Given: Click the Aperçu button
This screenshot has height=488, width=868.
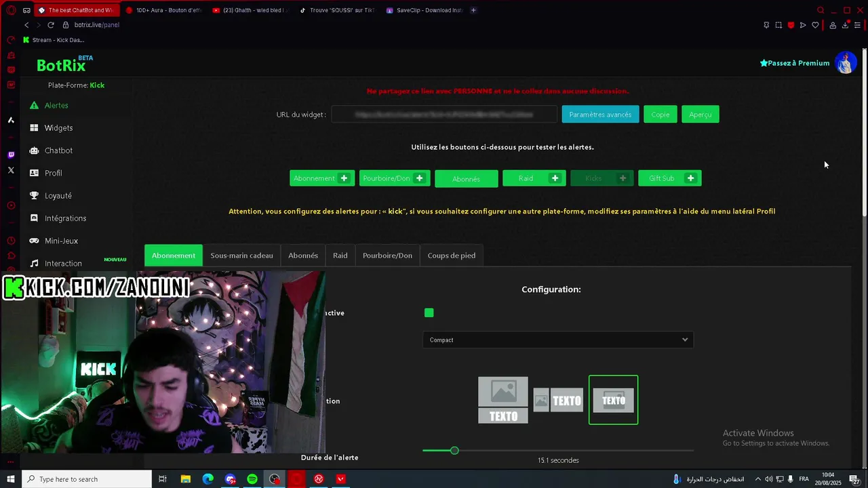Looking at the screenshot, I should pos(701,115).
